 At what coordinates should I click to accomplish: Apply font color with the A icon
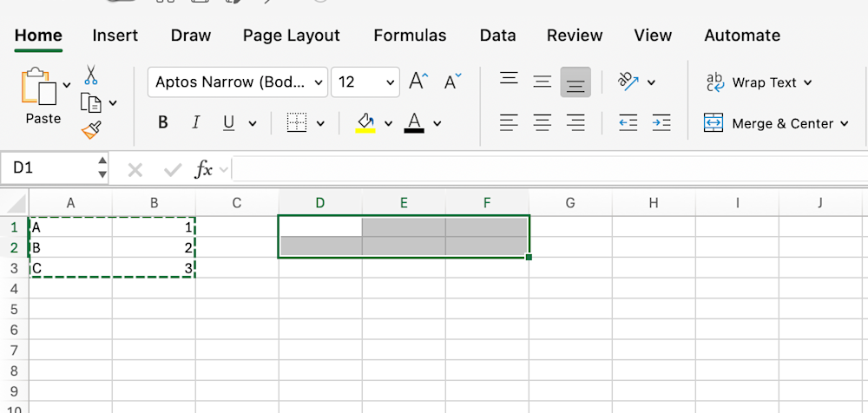pyautogui.click(x=414, y=123)
